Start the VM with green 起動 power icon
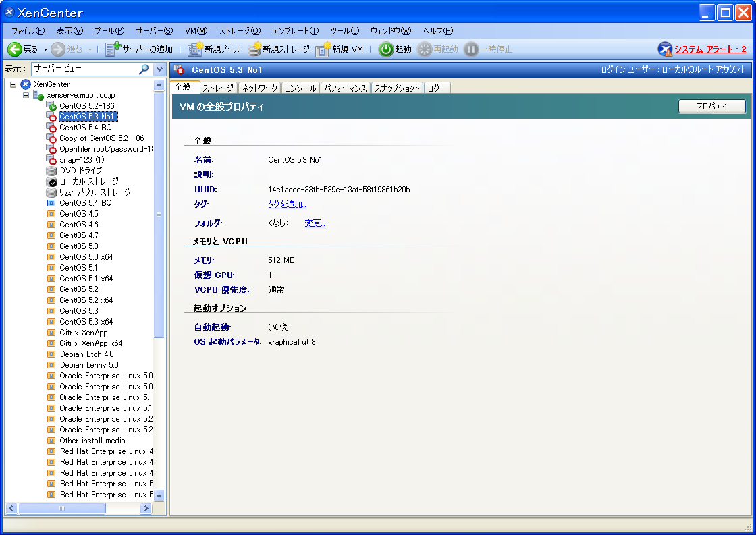The width and height of the screenshot is (756, 535). pyautogui.click(x=385, y=49)
